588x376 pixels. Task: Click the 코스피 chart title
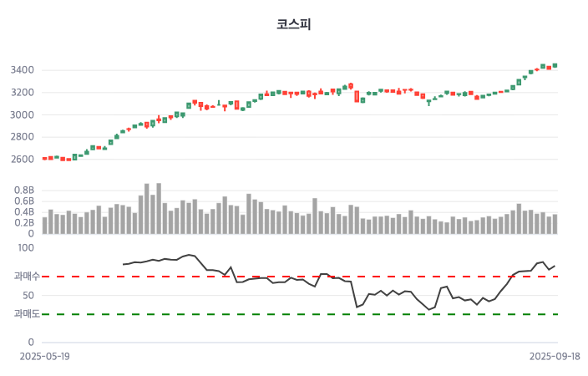click(x=293, y=24)
